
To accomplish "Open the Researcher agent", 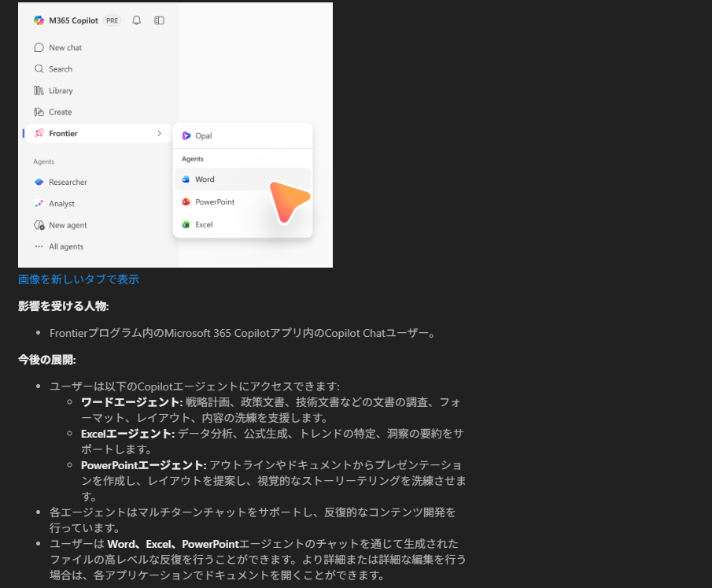I will [68, 182].
